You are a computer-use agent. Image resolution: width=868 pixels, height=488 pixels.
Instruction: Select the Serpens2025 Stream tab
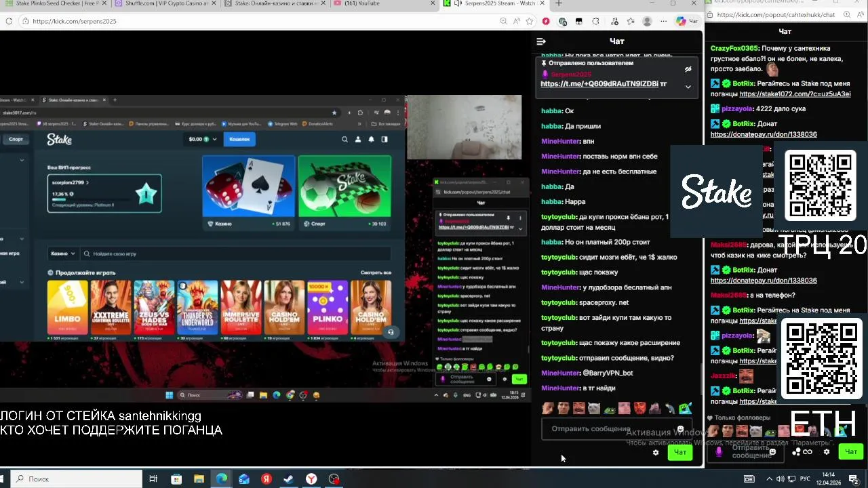pyautogui.click(x=494, y=3)
